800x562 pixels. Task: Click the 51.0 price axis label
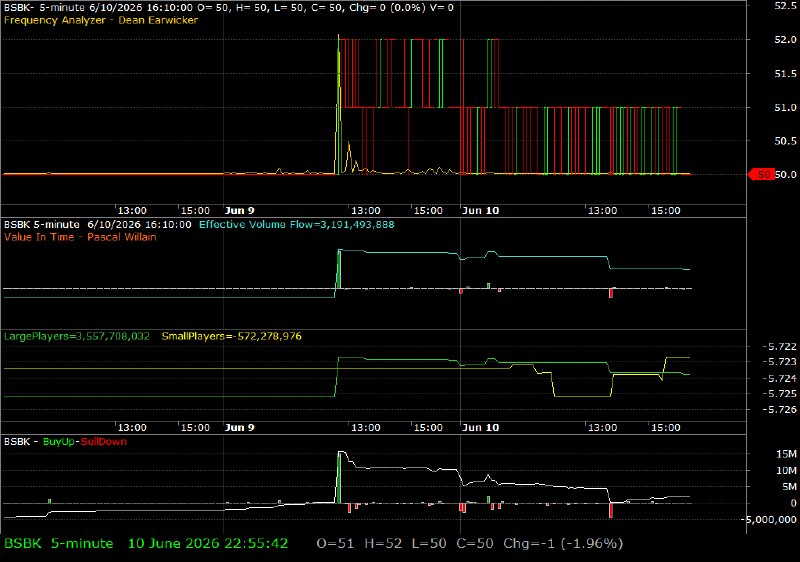[x=785, y=108]
